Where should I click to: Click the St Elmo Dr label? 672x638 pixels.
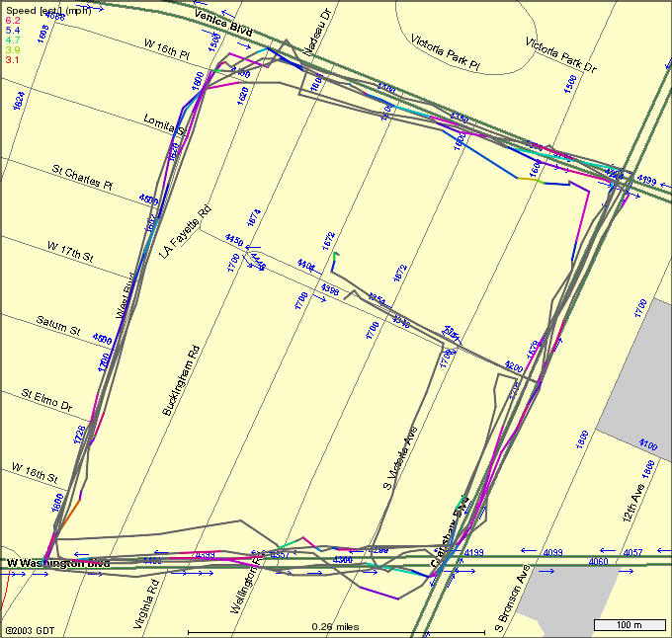click(x=46, y=400)
